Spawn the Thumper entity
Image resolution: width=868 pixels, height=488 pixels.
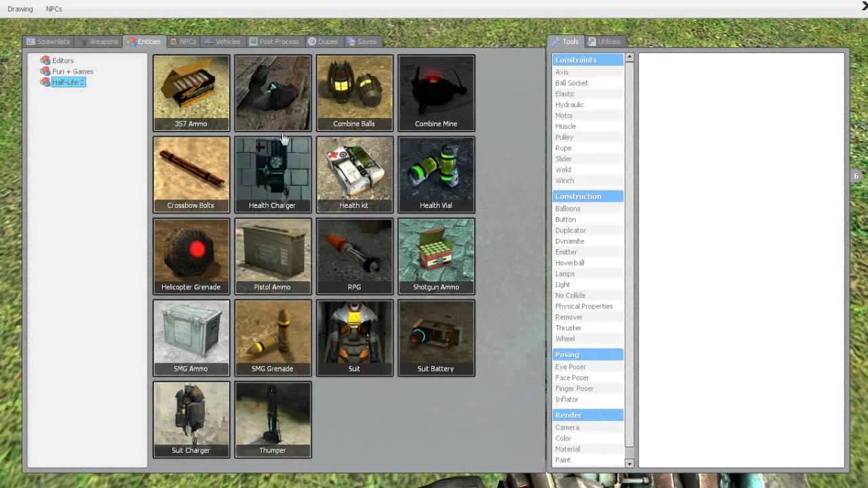pyautogui.click(x=273, y=420)
